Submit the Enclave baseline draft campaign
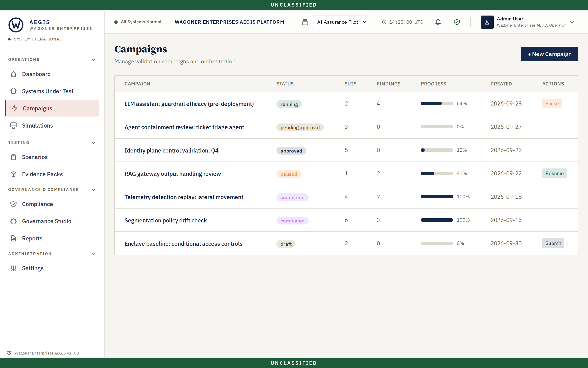 point(553,243)
